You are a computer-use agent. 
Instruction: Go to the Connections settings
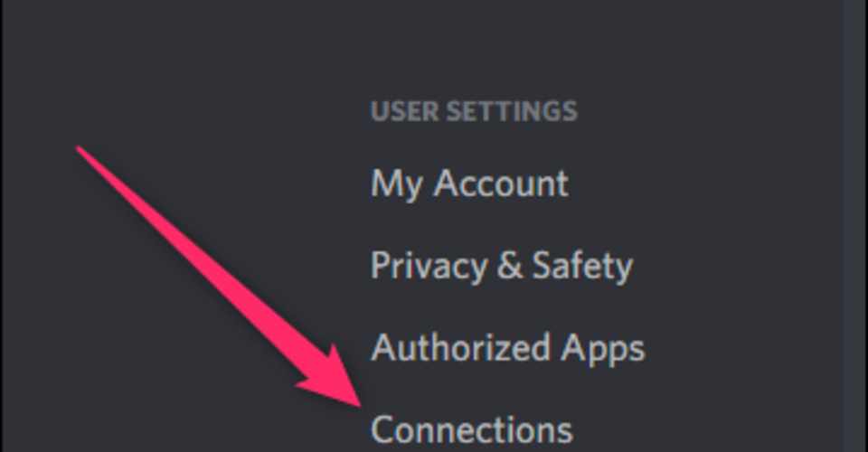pyautogui.click(x=472, y=430)
